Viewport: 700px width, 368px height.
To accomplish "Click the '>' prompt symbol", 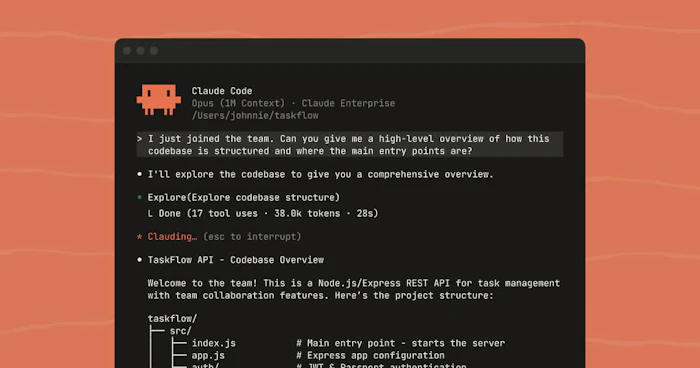I will tap(139, 138).
